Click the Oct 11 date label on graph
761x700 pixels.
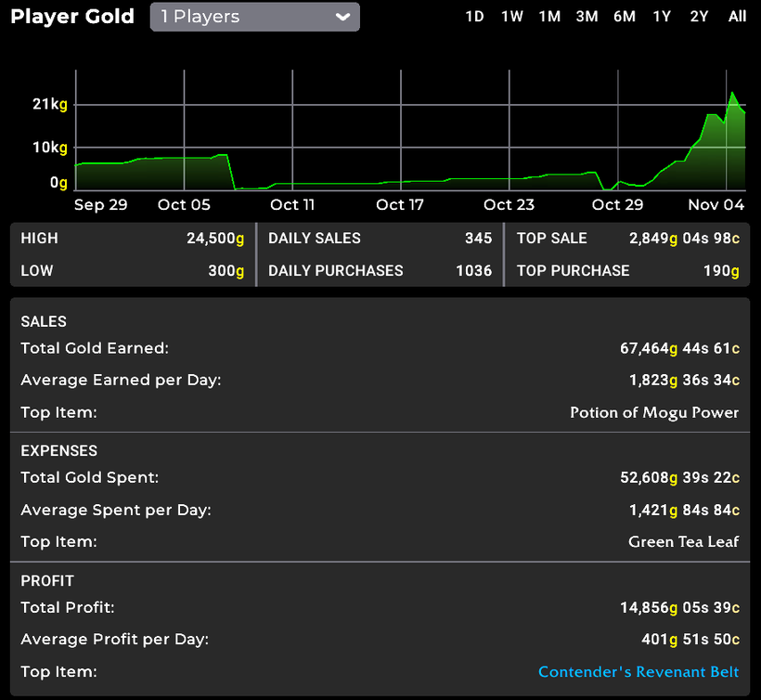click(292, 204)
